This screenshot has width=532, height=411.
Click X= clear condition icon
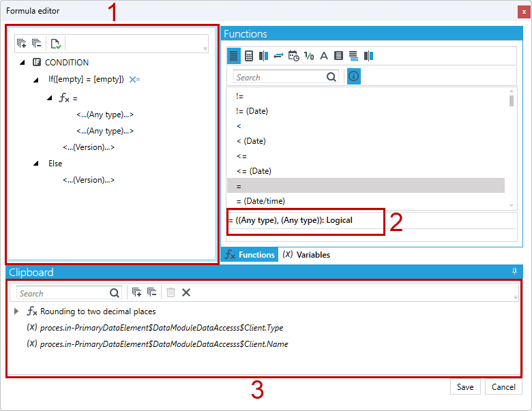click(x=134, y=79)
